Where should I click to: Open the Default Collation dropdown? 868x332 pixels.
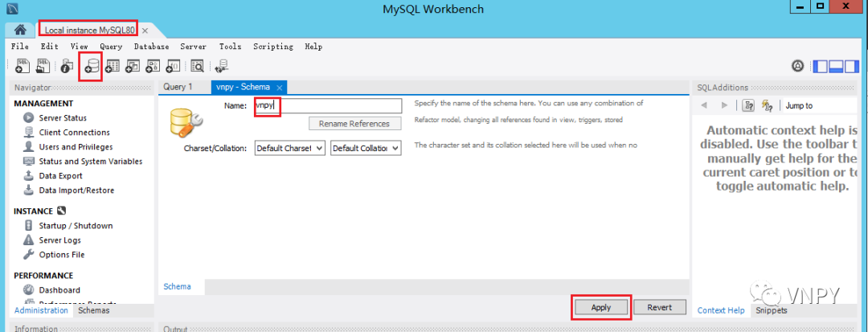[366, 148]
